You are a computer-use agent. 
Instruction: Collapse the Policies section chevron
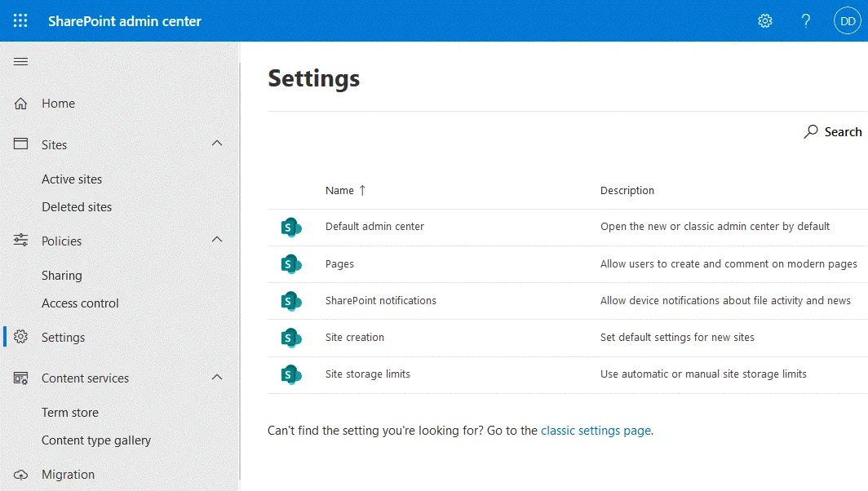tap(217, 239)
